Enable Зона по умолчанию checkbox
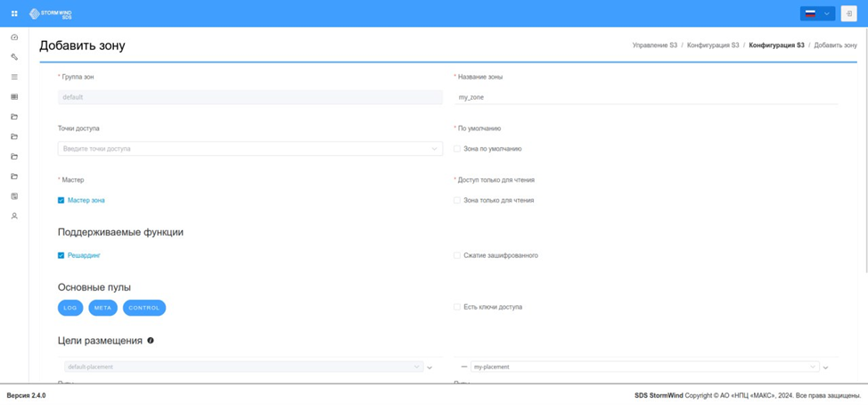 pos(456,149)
